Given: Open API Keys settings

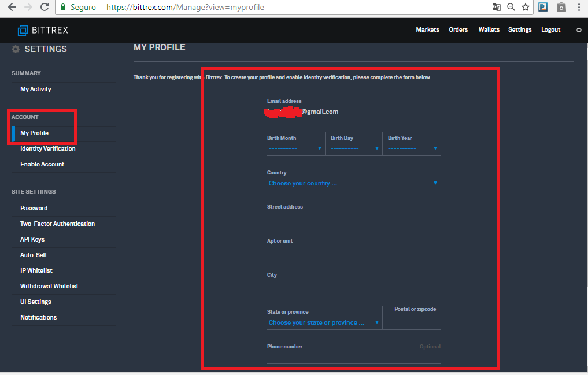Looking at the screenshot, I should 32,239.
